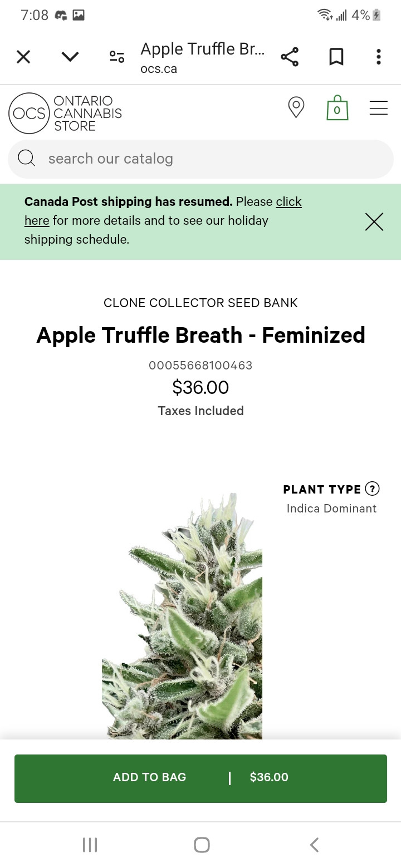Screen dimensions: 401x868
Task: Follow the "click here" shipping link
Action: (288, 201)
